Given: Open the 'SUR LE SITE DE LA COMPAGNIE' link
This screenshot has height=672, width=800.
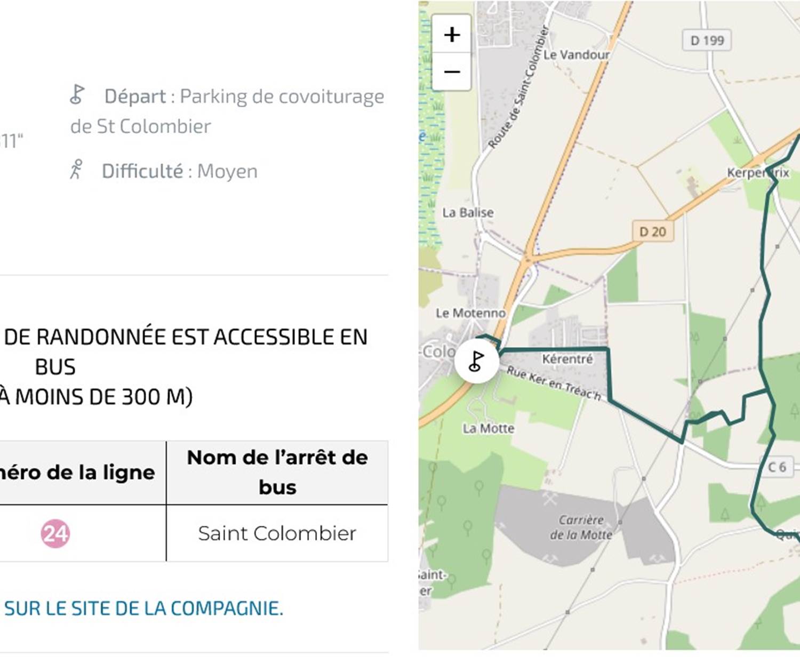Looking at the screenshot, I should [x=143, y=609].
